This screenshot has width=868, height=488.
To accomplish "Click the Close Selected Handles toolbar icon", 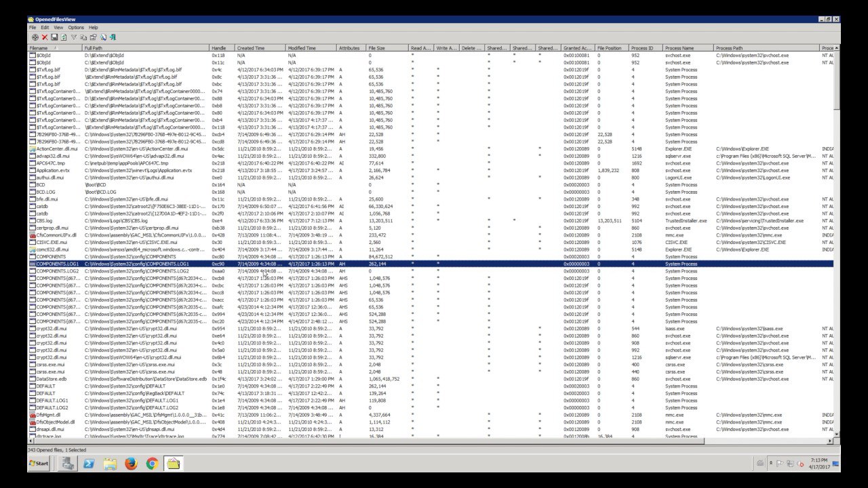I will (x=35, y=37).
